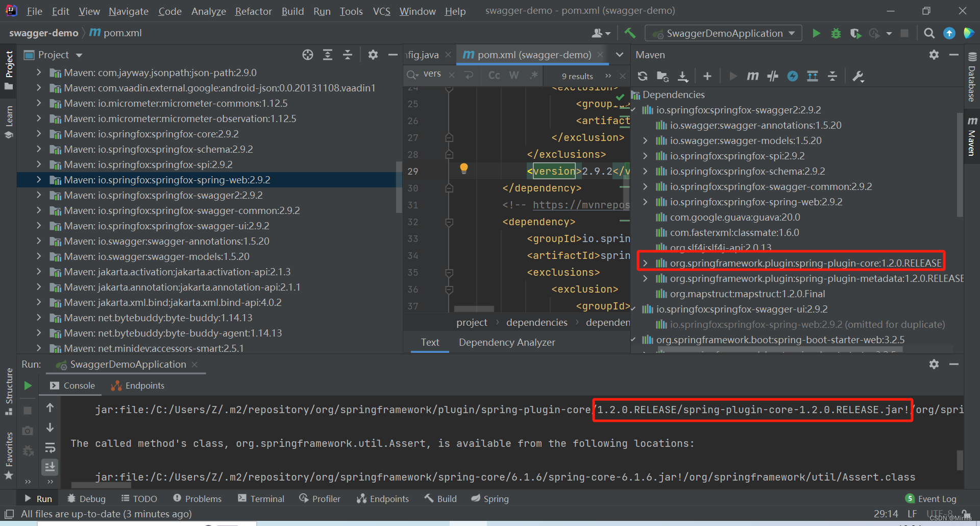Click line separator LF in status bar
Screen dimensions: 980x526
(x=912, y=514)
